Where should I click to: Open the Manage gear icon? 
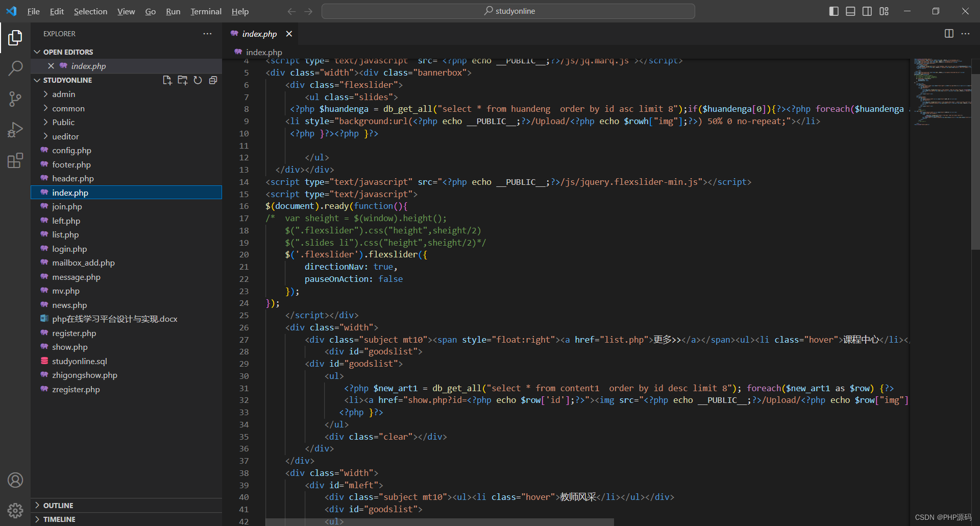pos(15,510)
